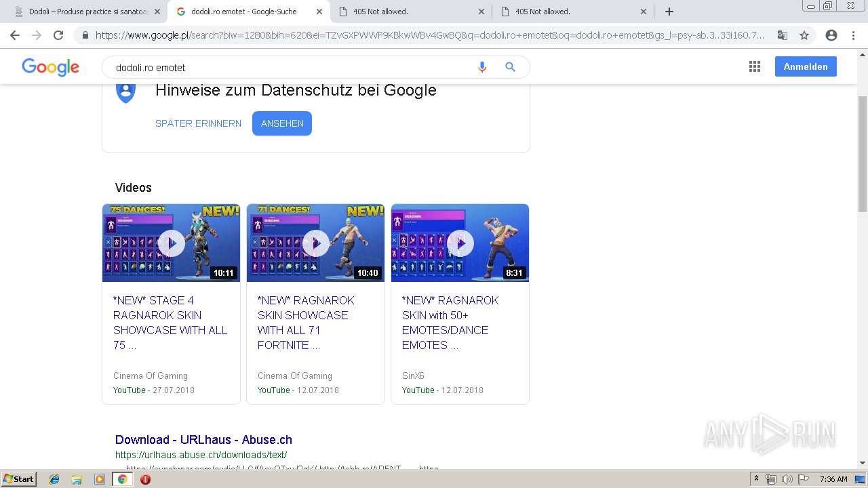Click the browser forward arrow
The width and height of the screenshot is (868, 488).
click(x=37, y=35)
